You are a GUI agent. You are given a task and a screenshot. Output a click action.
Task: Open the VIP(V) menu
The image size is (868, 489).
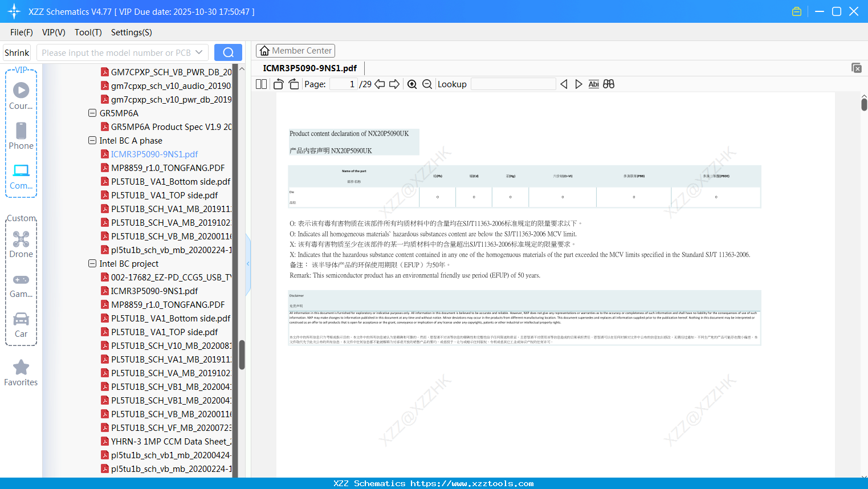pos(54,32)
